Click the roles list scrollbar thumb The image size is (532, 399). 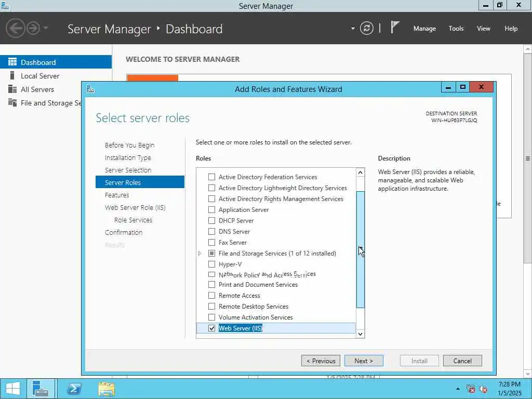(361, 249)
